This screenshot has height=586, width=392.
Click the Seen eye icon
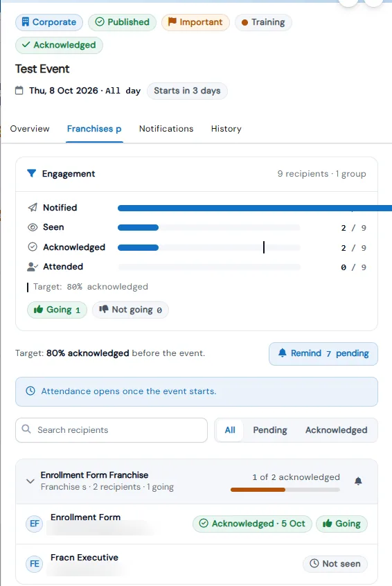33,227
